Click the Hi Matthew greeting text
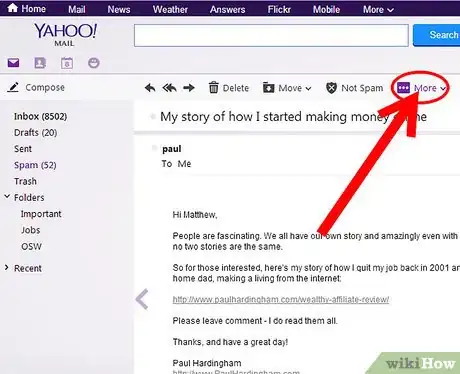 195,215
